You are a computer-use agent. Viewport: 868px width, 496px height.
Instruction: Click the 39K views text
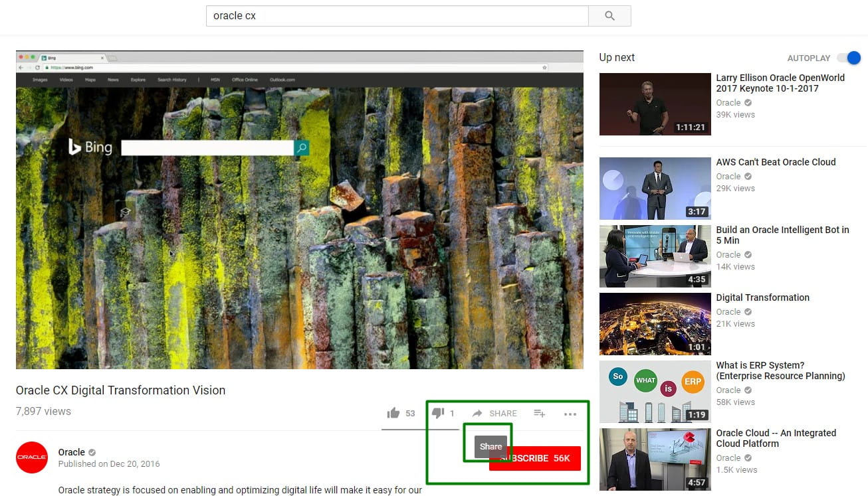[x=735, y=115]
